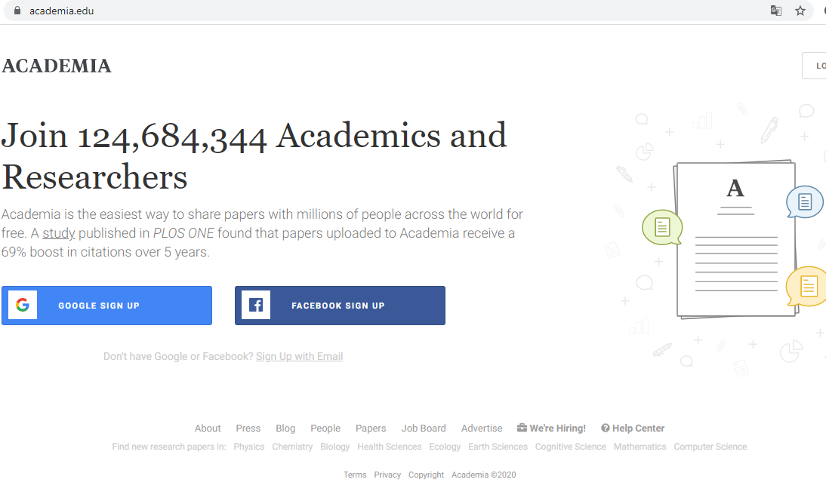Click the Facebook Sign Up button

pyautogui.click(x=340, y=306)
